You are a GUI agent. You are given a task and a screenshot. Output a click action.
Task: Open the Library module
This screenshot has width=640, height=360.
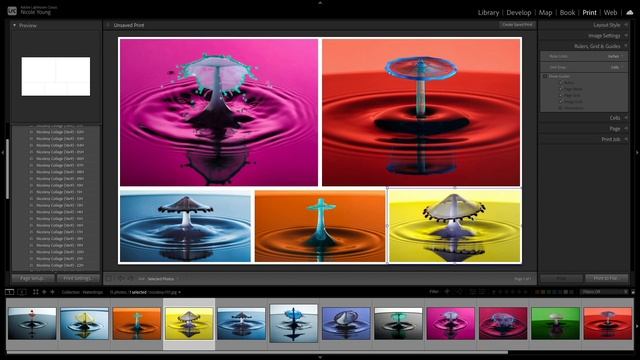point(488,13)
